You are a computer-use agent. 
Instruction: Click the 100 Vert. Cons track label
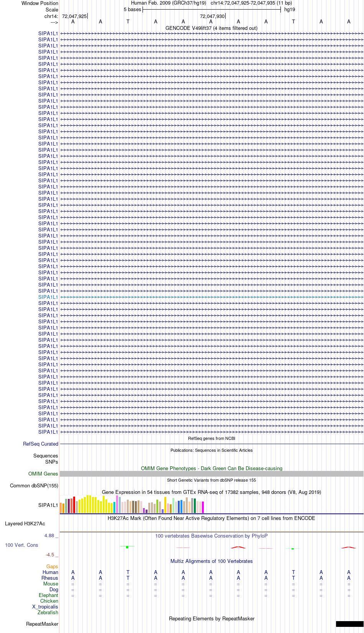click(x=21, y=545)
